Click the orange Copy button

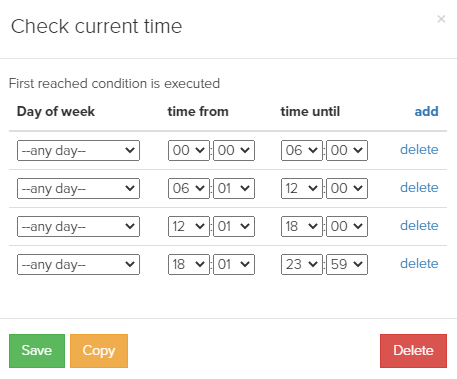click(x=99, y=351)
